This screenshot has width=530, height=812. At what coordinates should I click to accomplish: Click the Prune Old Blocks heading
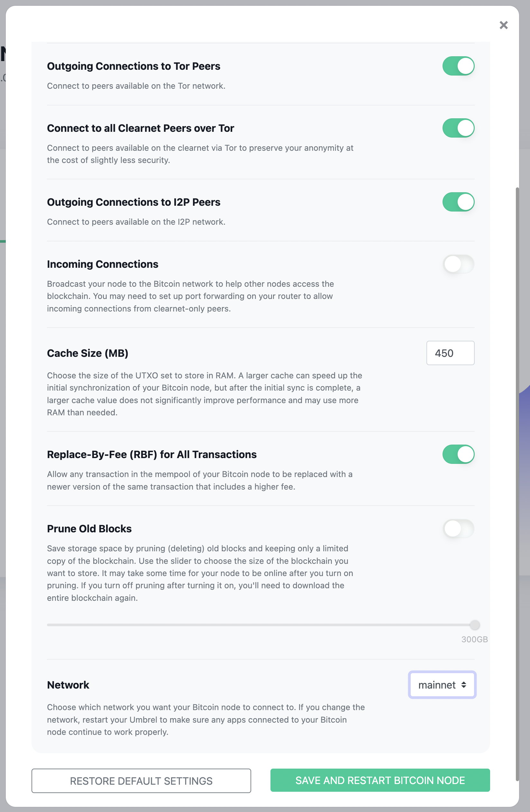89,528
